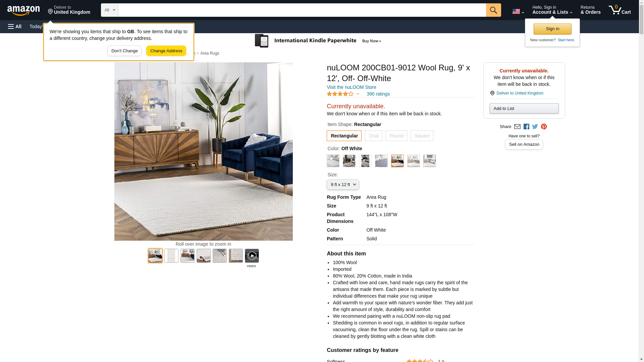Image resolution: width=644 pixels, height=362 pixels.
Task: Select the first color swatch option
Action: (333, 161)
